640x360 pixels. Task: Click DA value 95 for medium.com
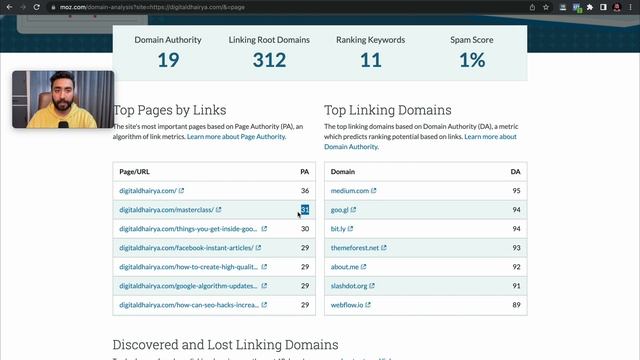(516, 191)
